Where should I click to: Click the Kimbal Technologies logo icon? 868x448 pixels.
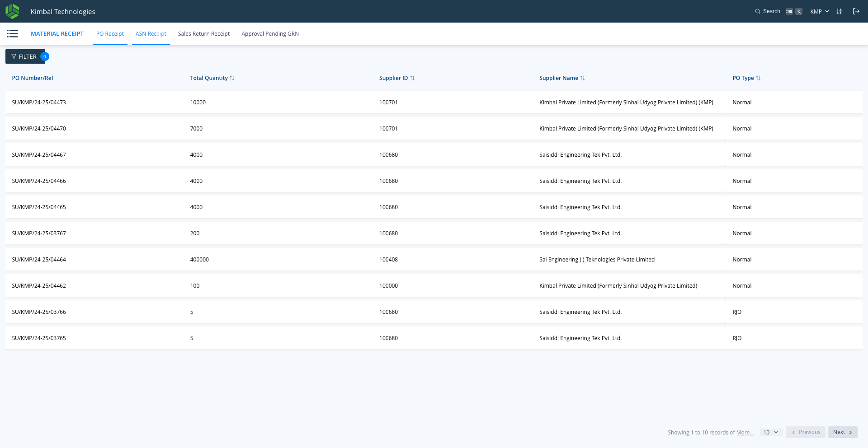coord(12,11)
